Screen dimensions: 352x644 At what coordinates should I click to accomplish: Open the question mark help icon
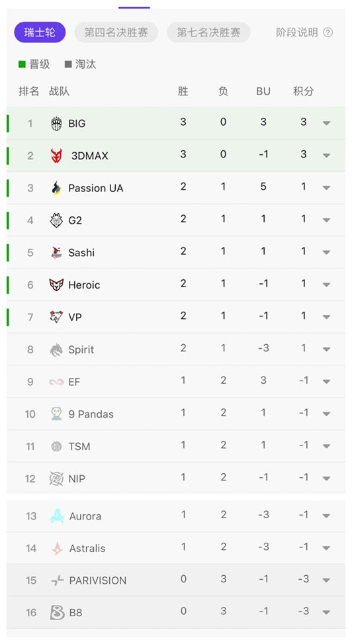(x=328, y=32)
